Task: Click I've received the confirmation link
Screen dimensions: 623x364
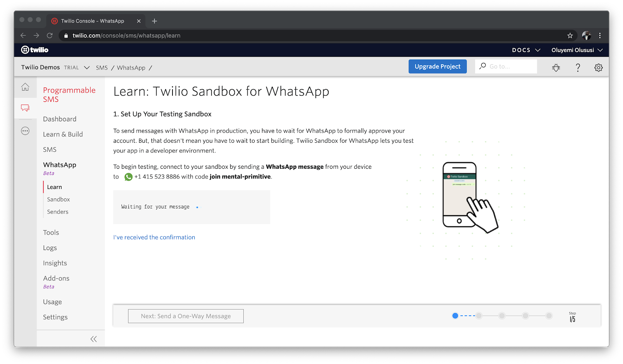Action: click(154, 237)
